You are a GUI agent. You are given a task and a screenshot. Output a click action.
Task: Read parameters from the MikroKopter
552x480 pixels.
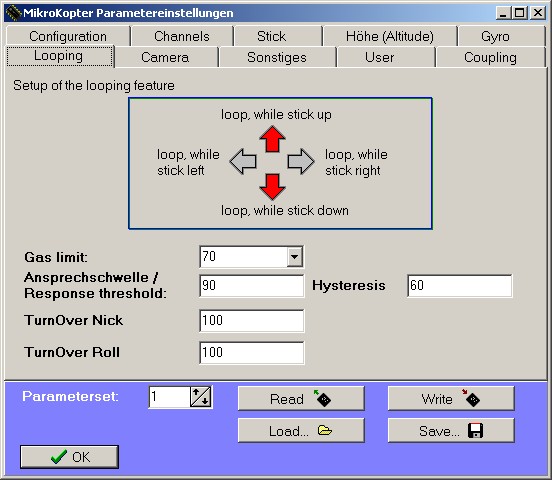click(301, 399)
